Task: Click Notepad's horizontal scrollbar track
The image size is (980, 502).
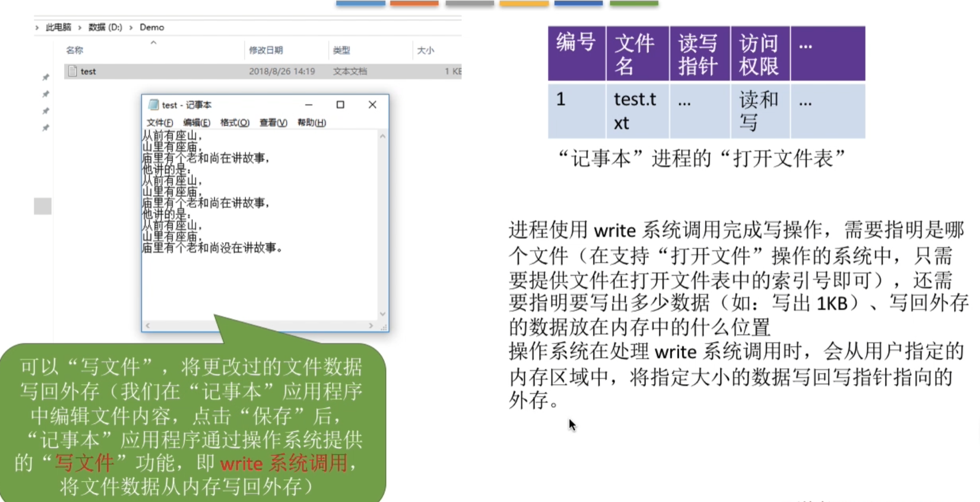Action: pyautogui.click(x=259, y=326)
